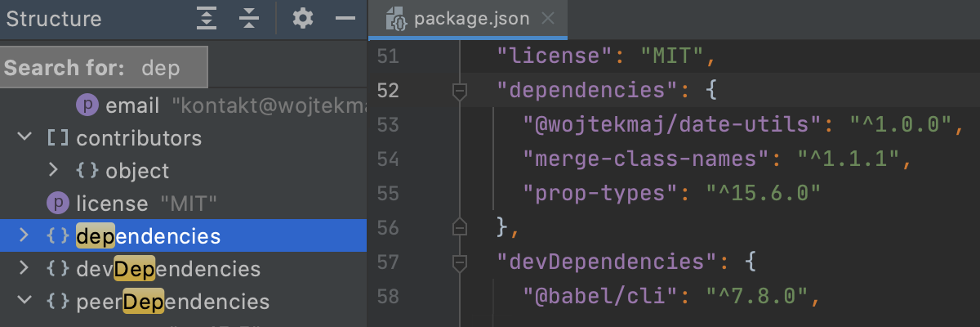Expand the devDependencies node chevron

click(x=24, y=268)
